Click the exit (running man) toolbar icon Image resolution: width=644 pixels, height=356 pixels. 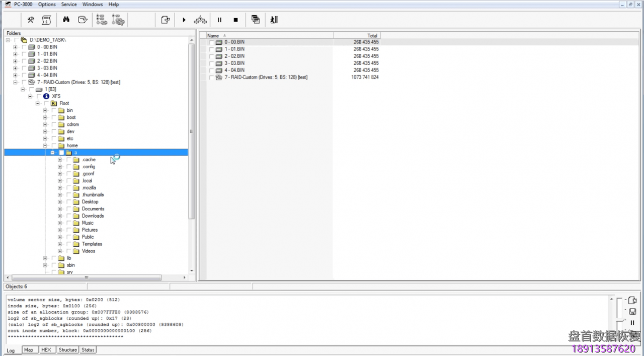(x=274, y=20)
